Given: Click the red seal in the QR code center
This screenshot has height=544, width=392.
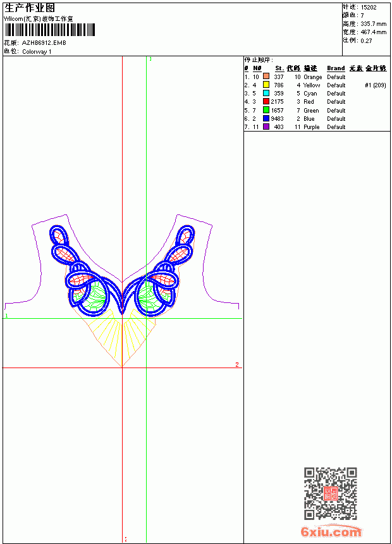Looking at the screenshot, I should click(331, 493).
